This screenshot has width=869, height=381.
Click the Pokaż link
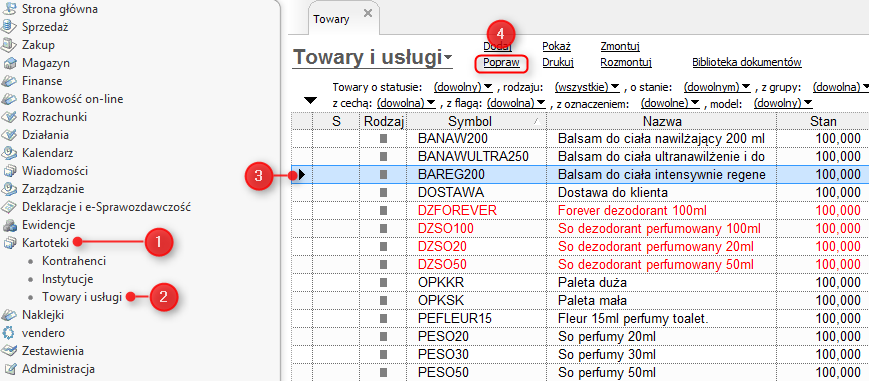[x=556, y=46]
